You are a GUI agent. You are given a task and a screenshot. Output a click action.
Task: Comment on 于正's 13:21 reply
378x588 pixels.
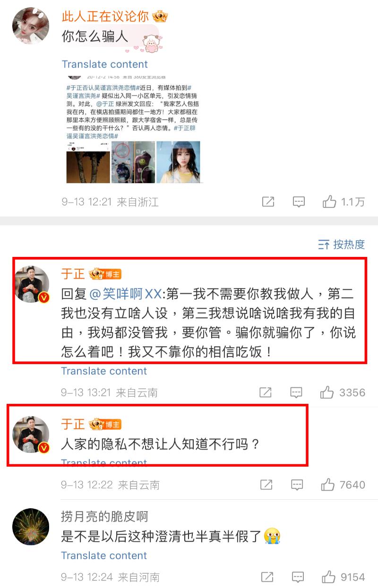(296, 392)
